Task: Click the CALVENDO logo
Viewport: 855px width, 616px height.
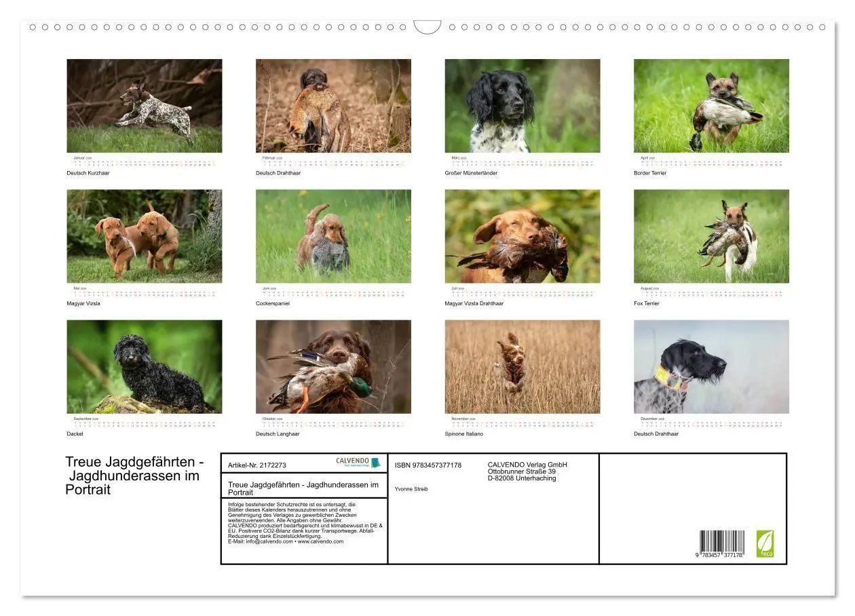Action: (358, 463)
